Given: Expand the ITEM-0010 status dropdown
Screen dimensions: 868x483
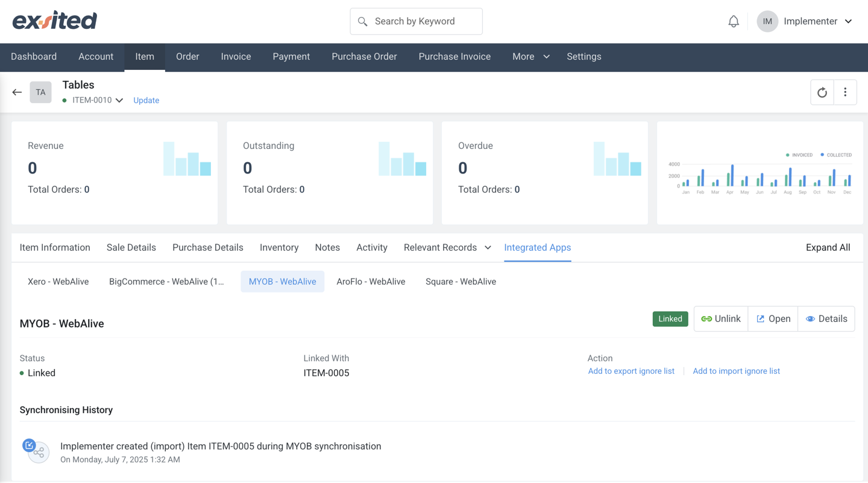Looking at the screenshot, I should pos(119,101).
